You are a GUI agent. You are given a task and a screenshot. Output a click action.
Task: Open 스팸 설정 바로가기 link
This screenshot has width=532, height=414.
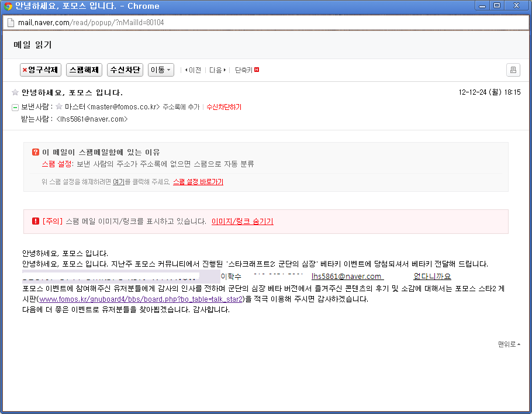tap(198, 182)
